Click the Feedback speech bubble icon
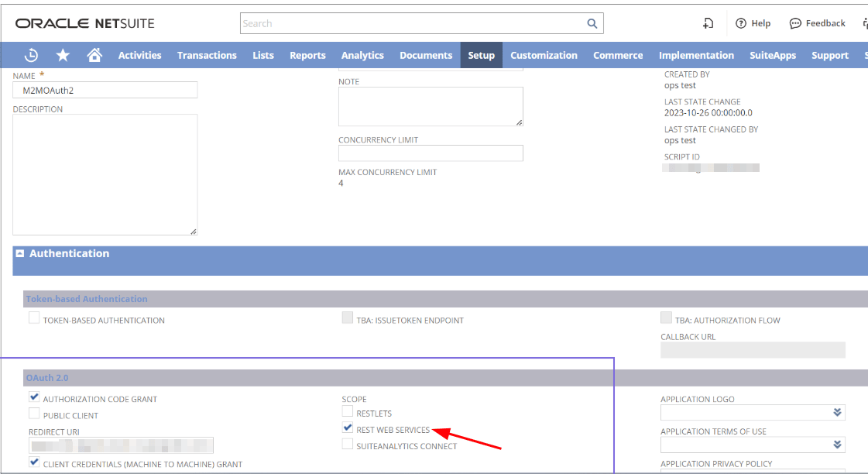Viewport: 868px width, 474px height. 795,23
